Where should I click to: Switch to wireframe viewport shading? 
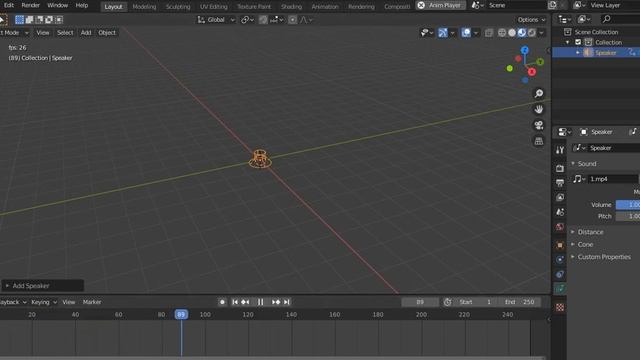point(502,33)
